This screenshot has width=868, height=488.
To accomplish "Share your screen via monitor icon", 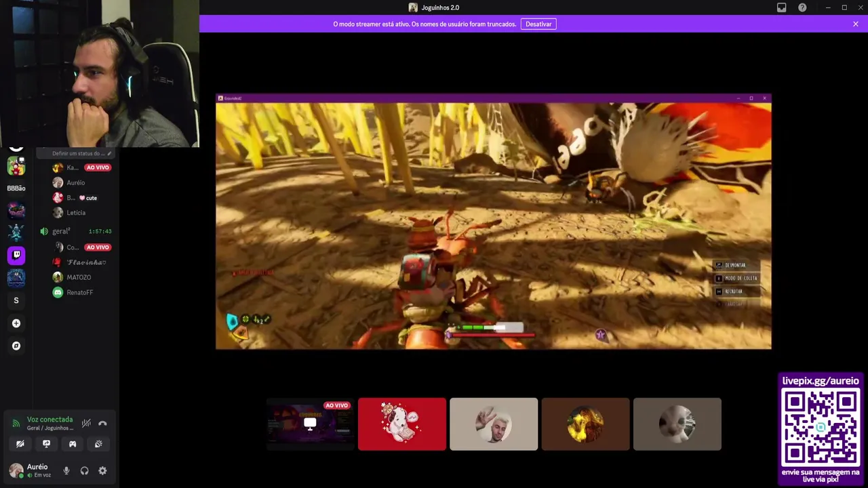I will 46,444.
